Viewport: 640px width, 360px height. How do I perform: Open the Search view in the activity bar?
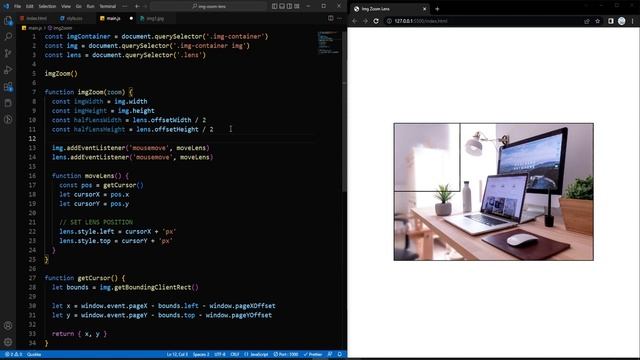point(8,37)
